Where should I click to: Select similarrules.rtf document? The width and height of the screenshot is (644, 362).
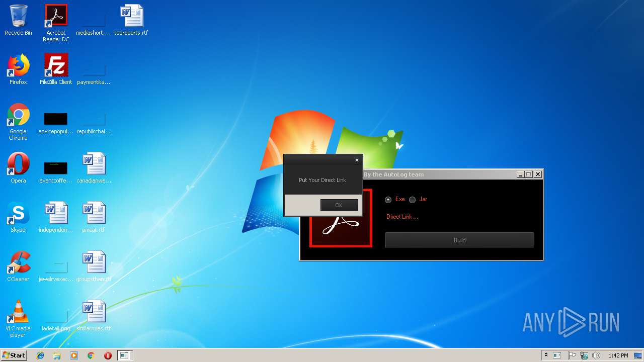coord(94,316)
